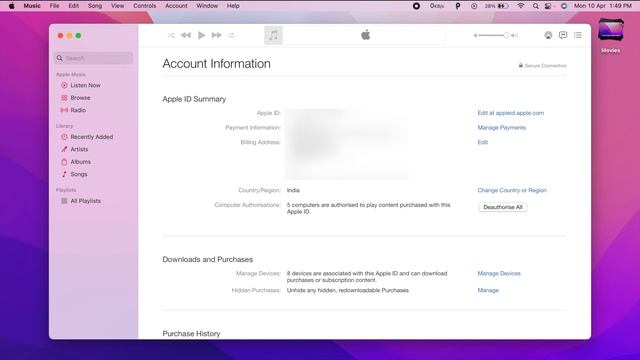Open the Controls menu

tap(144, 6)
